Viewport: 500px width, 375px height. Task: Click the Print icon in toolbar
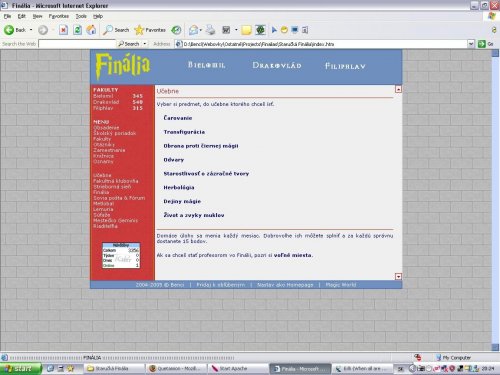point(210,30)
